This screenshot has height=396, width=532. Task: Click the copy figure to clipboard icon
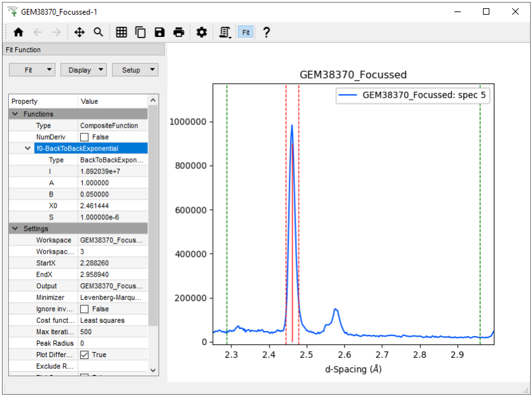tap(140, 33)
